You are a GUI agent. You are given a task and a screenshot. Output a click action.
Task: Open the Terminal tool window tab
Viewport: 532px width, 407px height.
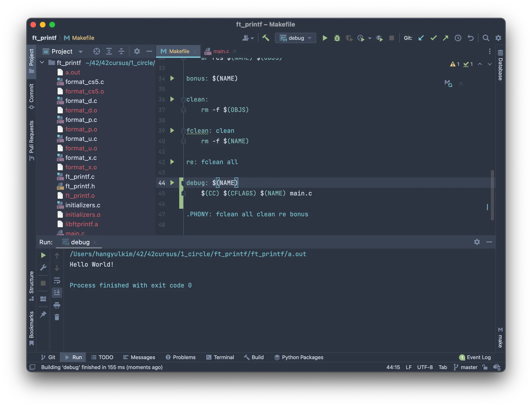(220, 357)
